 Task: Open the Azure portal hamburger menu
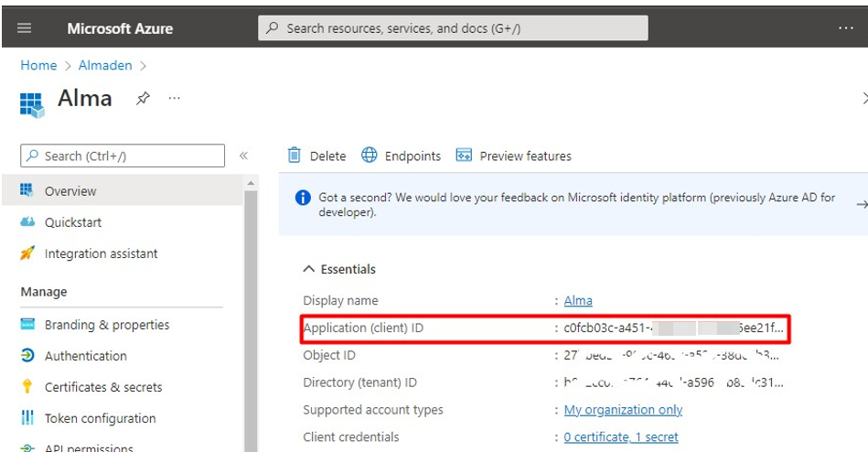[x=25, y=28]
